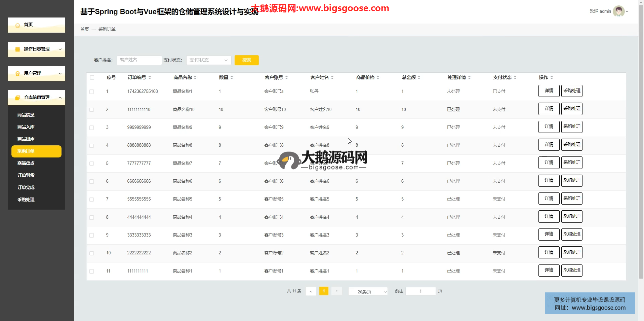
Task: Click 详情 button for order 1742362755168
Action: [549, 91]
